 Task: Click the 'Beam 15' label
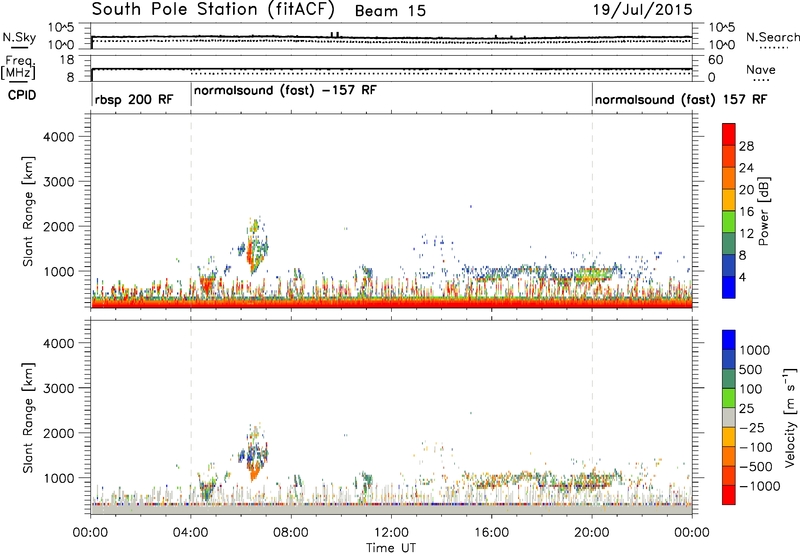click(390, 11)
